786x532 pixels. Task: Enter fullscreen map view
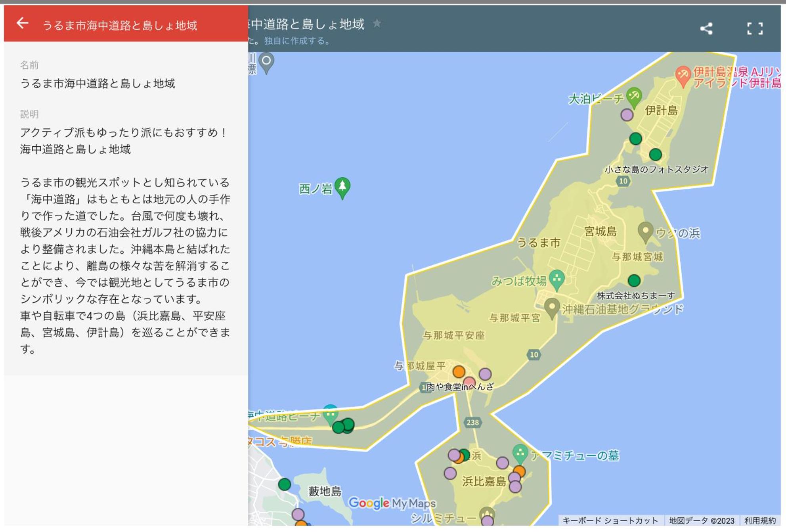pos(755,28)
